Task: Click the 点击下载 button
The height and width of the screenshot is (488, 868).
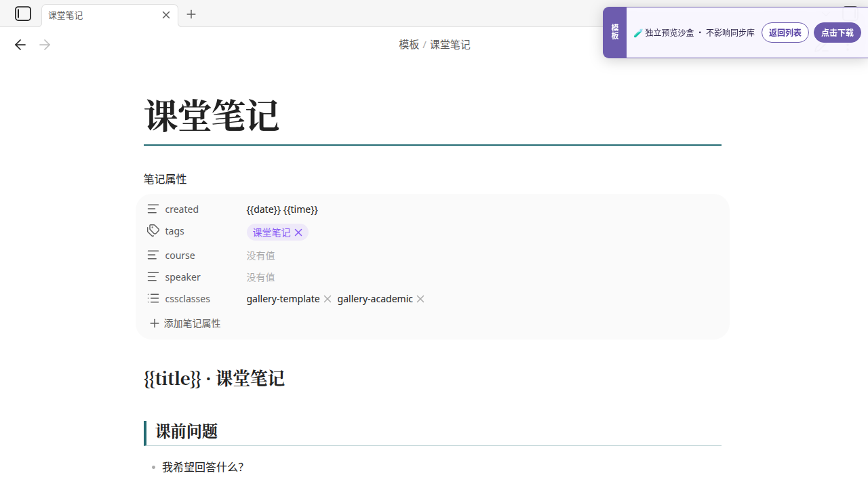Action: (x=837, y=33)
